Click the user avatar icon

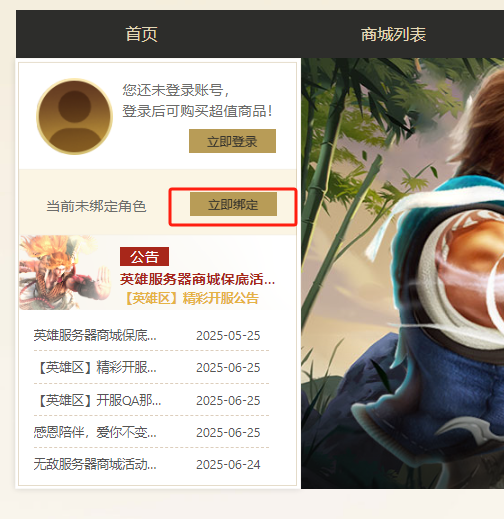(x=74, y=116)
